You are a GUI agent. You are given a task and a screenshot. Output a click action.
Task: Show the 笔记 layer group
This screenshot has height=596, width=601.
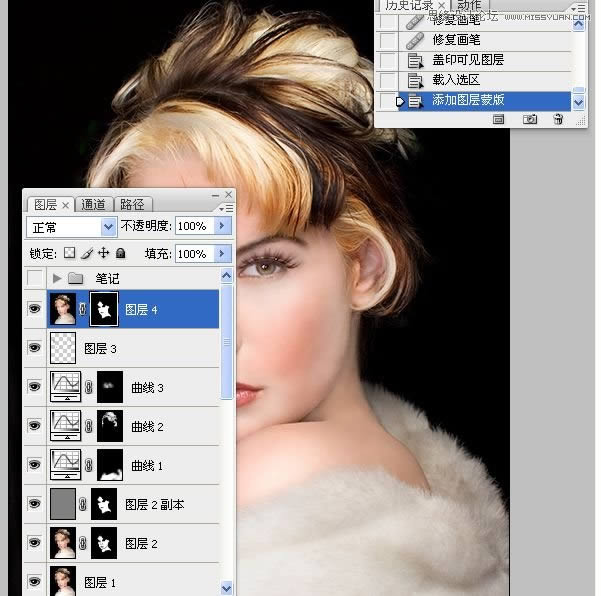coord(35,278)
